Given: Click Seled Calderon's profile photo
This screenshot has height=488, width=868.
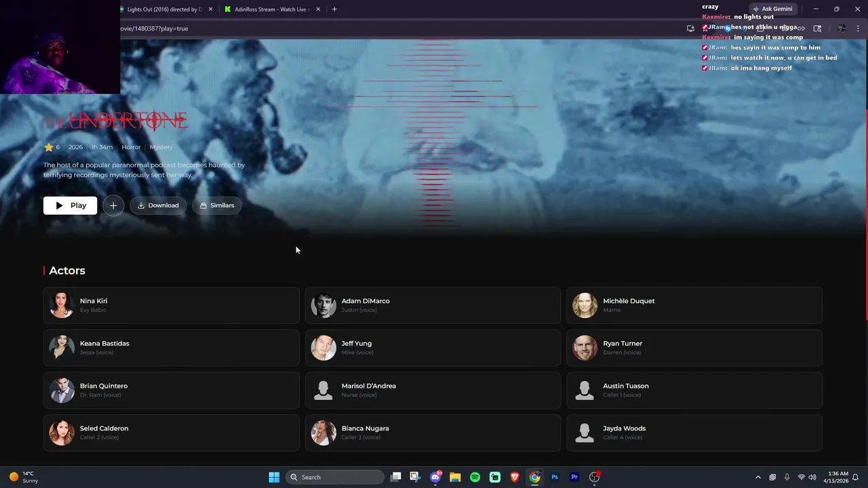Looking at the screenshot, I should point(62,432).
